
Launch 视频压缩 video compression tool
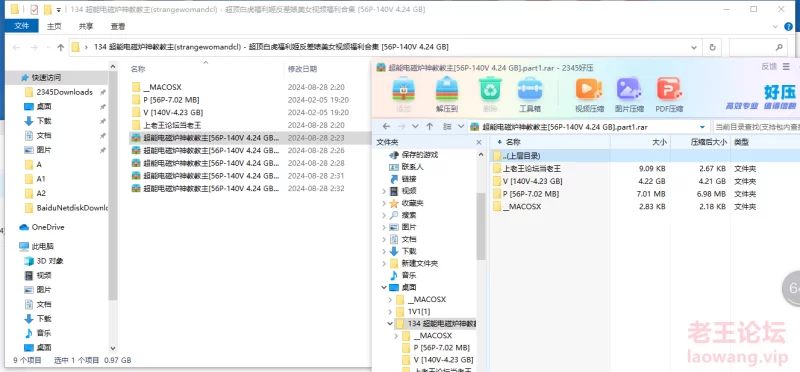589,94
